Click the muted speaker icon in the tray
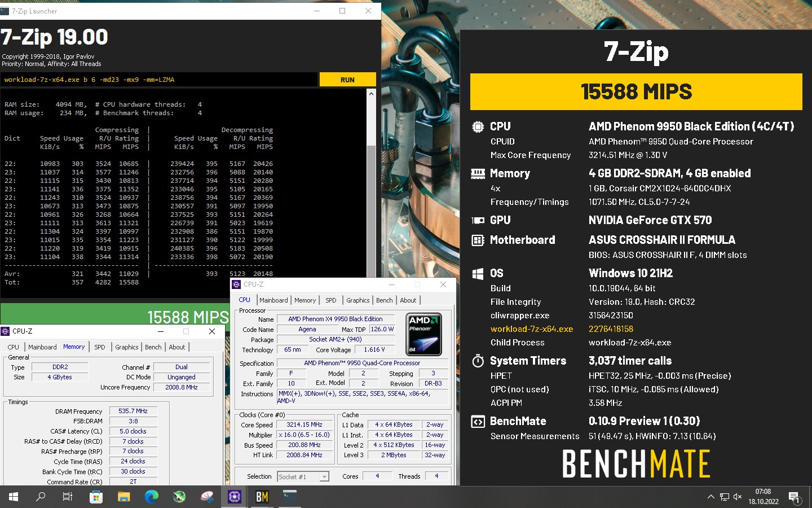This screenshot has width=812, height=508. click(738, 497)
